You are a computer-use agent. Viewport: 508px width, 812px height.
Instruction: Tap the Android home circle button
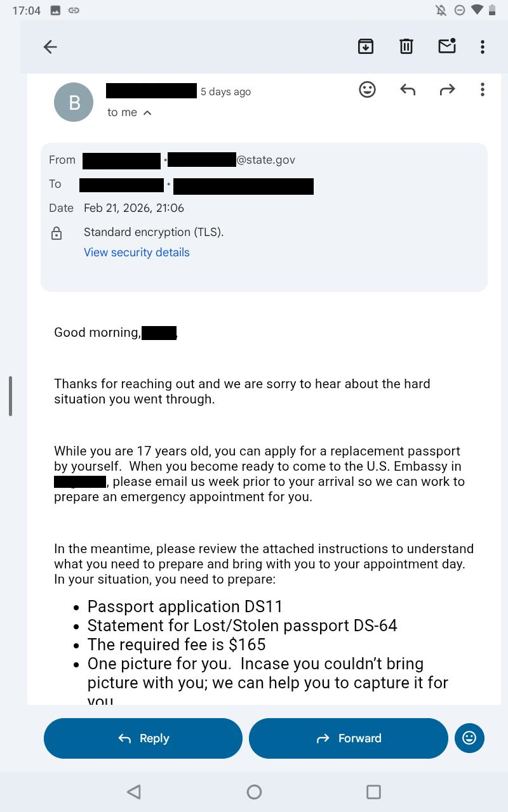tap(254, 792)
